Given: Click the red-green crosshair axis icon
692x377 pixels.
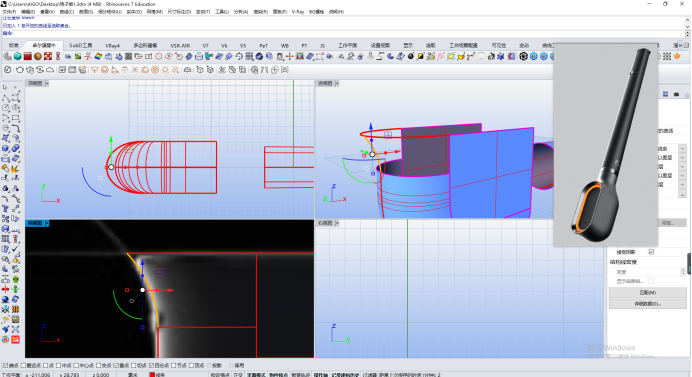Looking at the screenshot, I should [290, 57].
